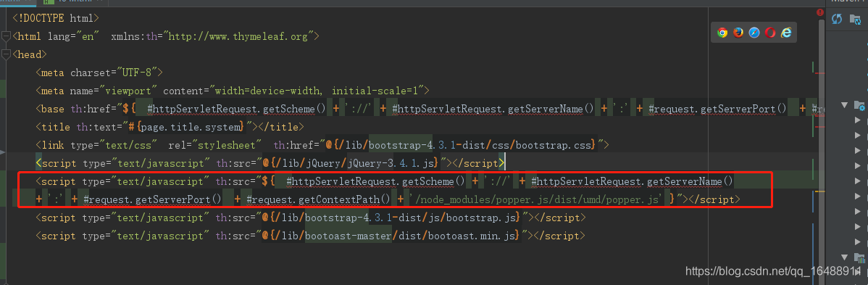Viewport: 868px width, 285px height.
Task: Collapse the head tag fold marker
Action: 6,54
